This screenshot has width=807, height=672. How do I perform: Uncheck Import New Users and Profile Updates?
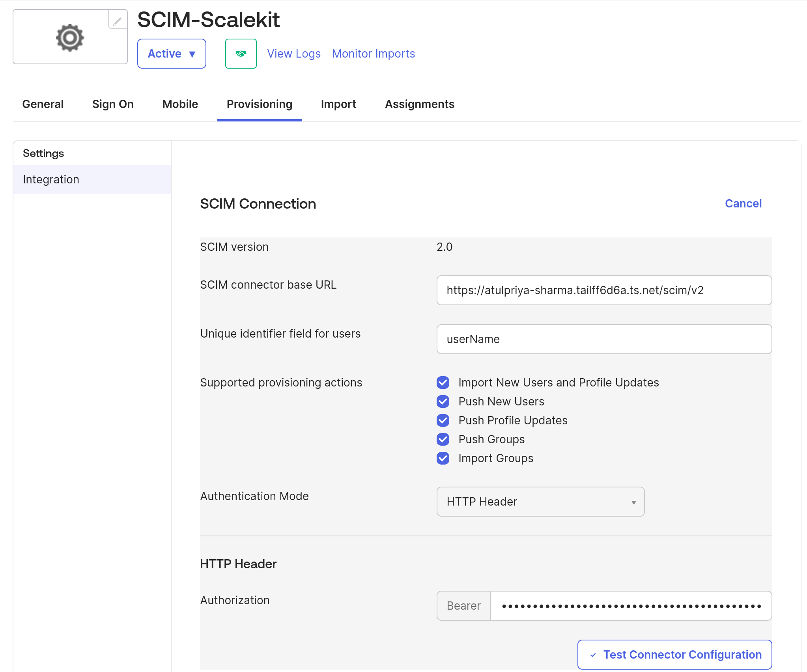point(443,383)
